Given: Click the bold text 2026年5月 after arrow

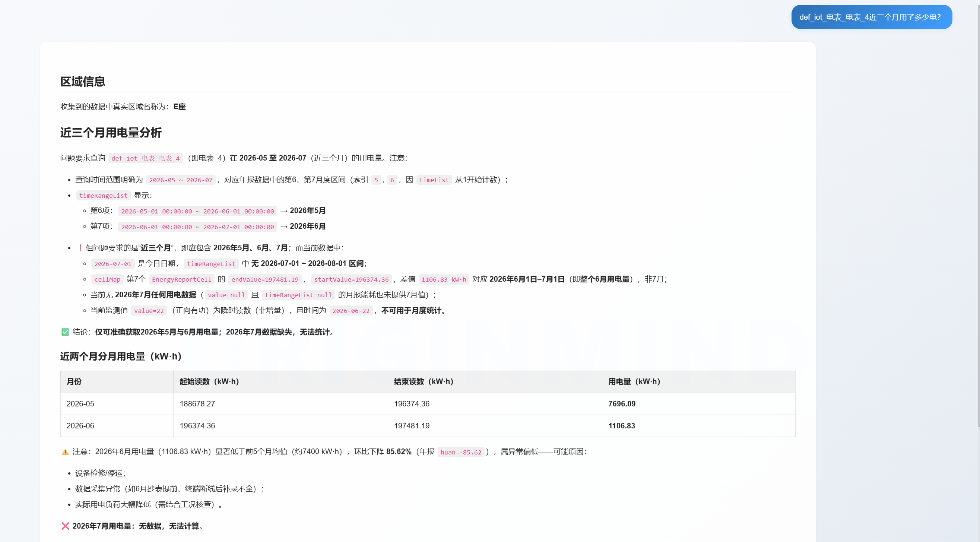Looking at the screenshot, I should point(308,211).
